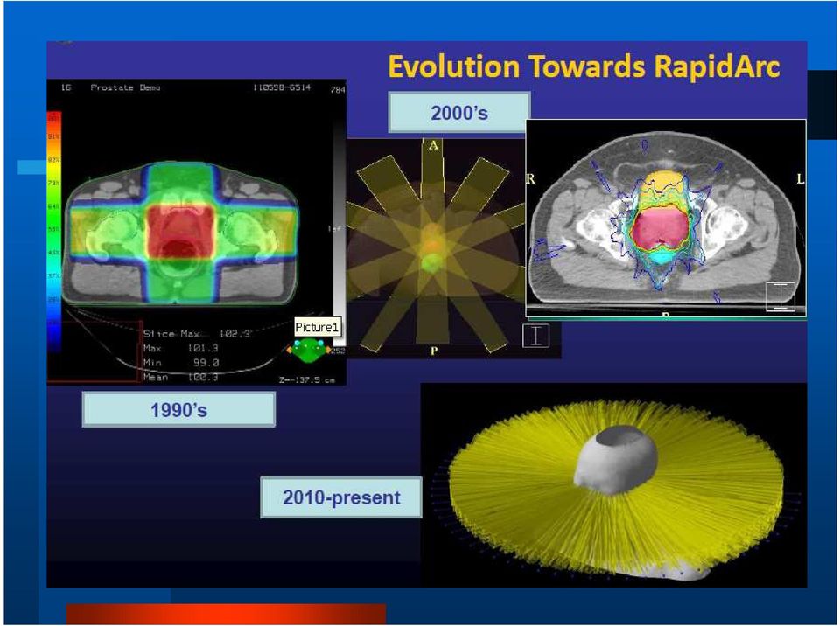This screenshot has width=840, height=626.
Task: Click the 'Prostate Demo' header text
Action: tap(125, 87)
